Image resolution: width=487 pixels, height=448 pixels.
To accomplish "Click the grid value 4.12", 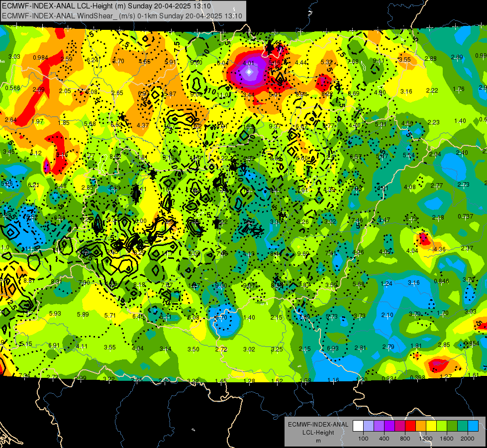I will [36, 153].
